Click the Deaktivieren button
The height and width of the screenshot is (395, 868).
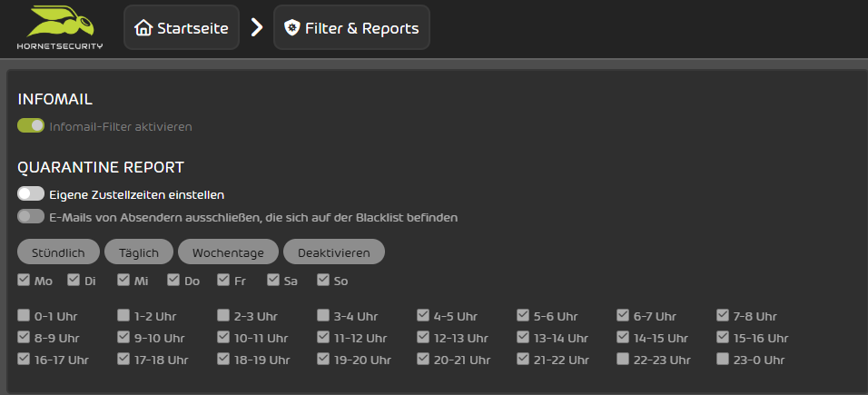[334, 252]
